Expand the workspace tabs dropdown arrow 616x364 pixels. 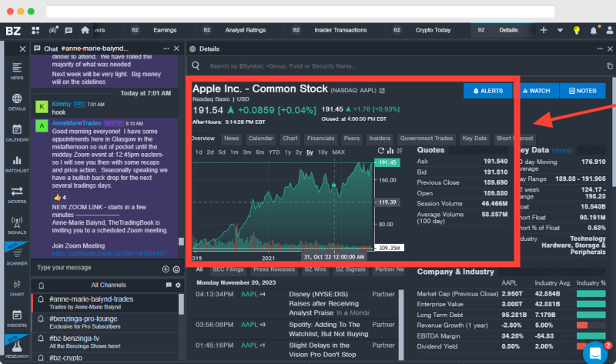tap(560, 30)
